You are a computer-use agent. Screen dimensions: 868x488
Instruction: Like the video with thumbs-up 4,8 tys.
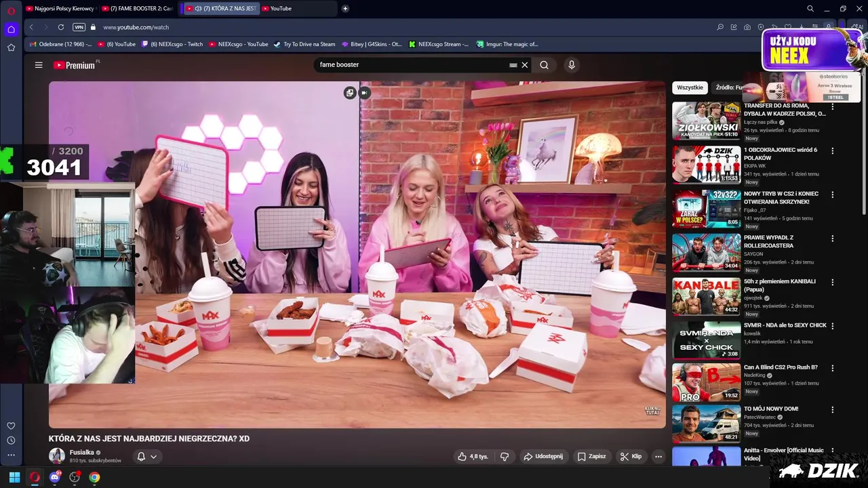pyautogui.click(x=473, y=456)
